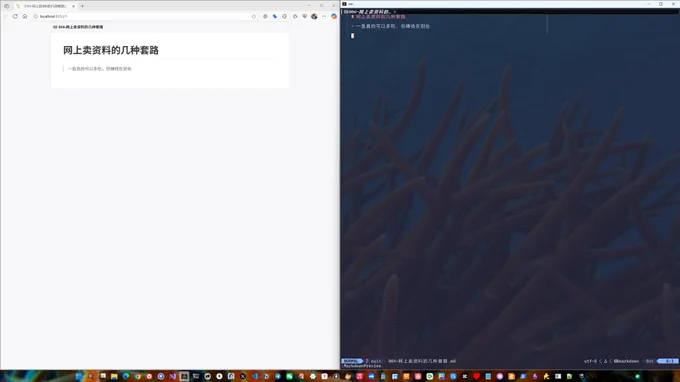Screen dimensions: 680x382
Task: Open the Windows Start menu
Action: [79, 376]
